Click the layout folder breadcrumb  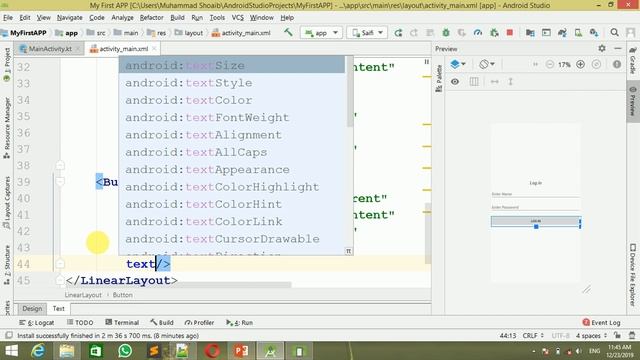[x=188, y=33]
